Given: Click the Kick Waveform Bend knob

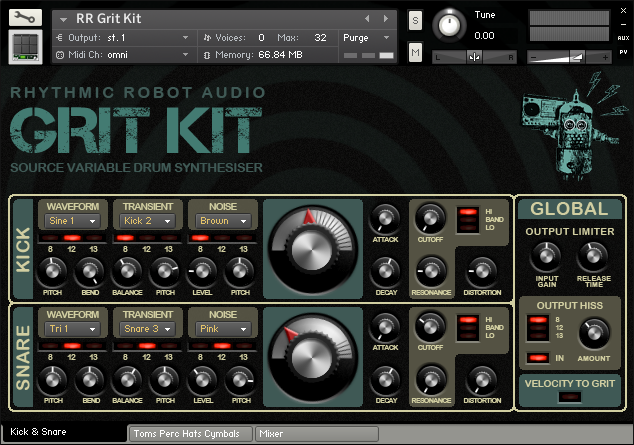Looking at the screenshot, I should 90,272.
